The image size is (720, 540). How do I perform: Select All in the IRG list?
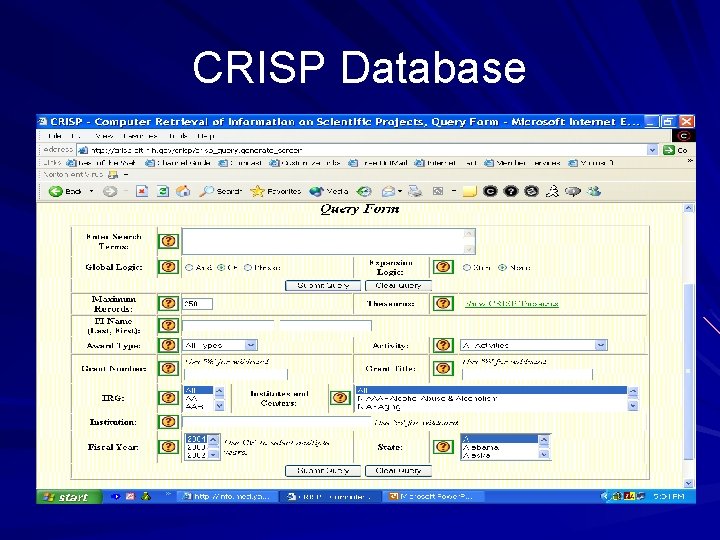tap(198, 390)
